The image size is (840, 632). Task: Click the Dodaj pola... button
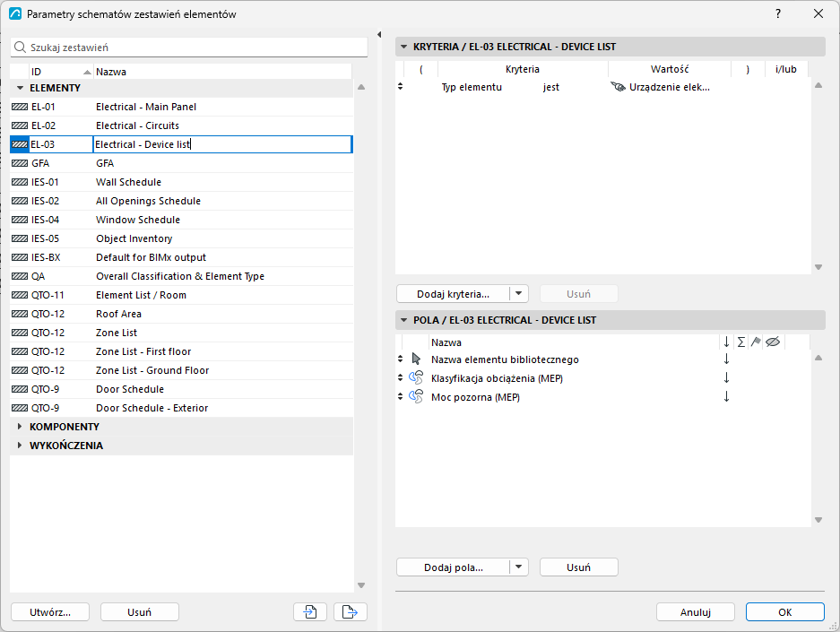pos(454,567)
